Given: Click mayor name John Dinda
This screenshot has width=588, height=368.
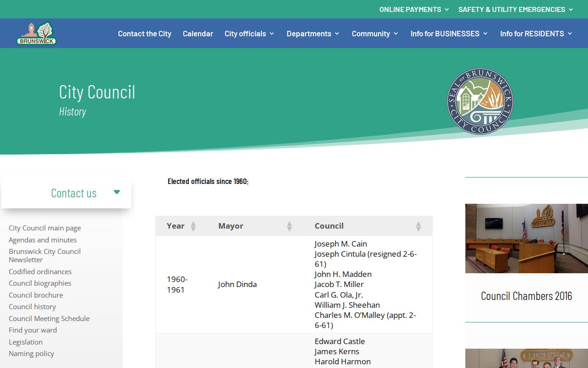Looking at the screenshot, I should coord(237,284).
